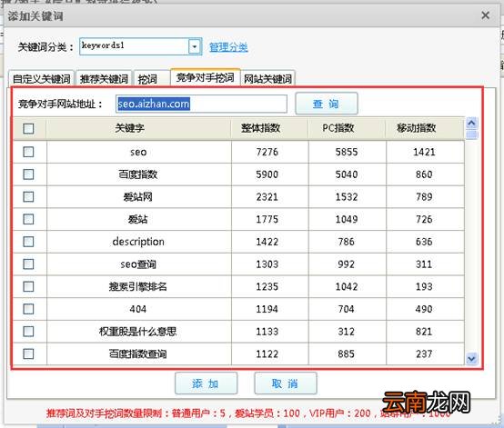Click the PC index value 5040
Screen dimensions: 504x428
tap(347, 174)
